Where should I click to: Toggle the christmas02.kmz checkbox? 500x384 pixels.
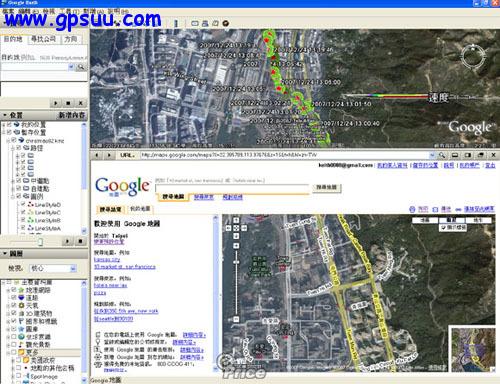point(14,140)
